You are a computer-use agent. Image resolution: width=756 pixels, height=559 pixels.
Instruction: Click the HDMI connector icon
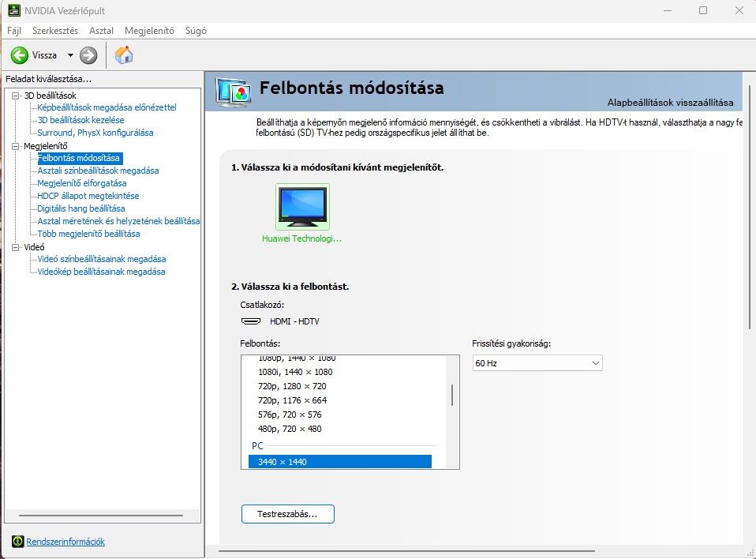pyautogui.click(x=251, y=321)
